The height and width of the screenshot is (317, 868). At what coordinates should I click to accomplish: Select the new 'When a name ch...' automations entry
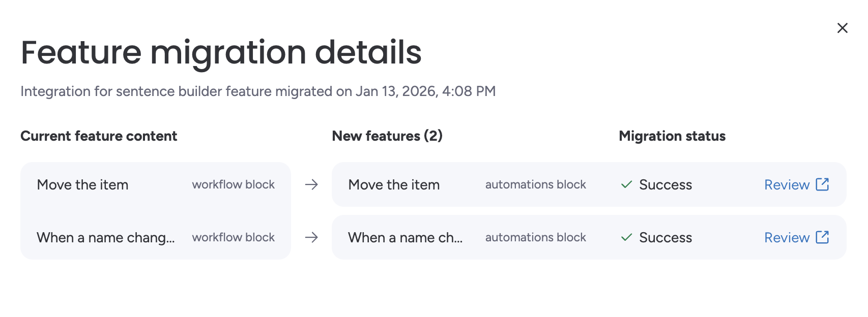tap(405, 238)
